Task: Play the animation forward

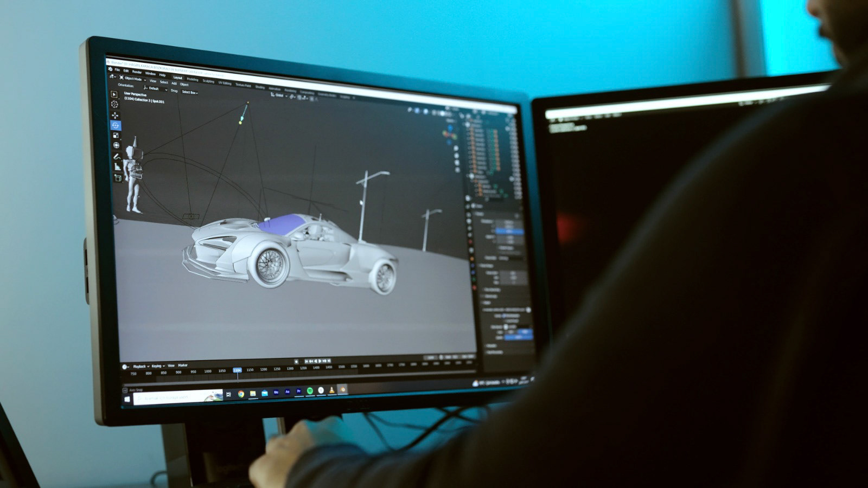Action: [320, 361]
